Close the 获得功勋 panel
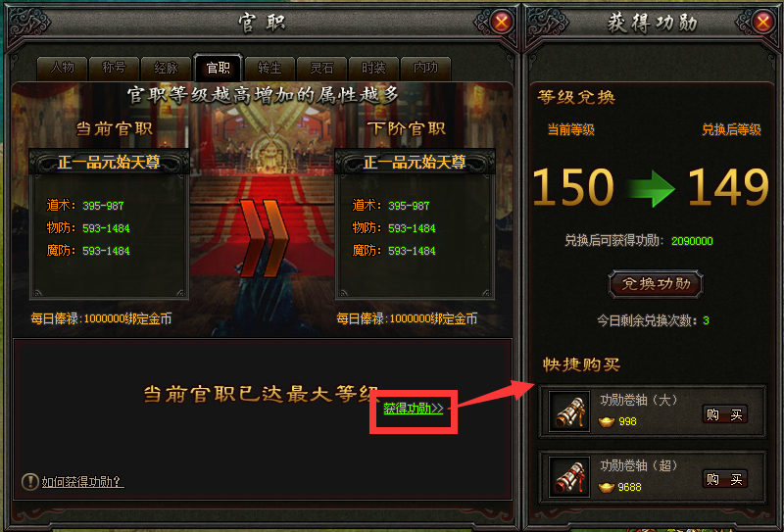The height and width of the screenshot is (532, 784). click(762, 22)
